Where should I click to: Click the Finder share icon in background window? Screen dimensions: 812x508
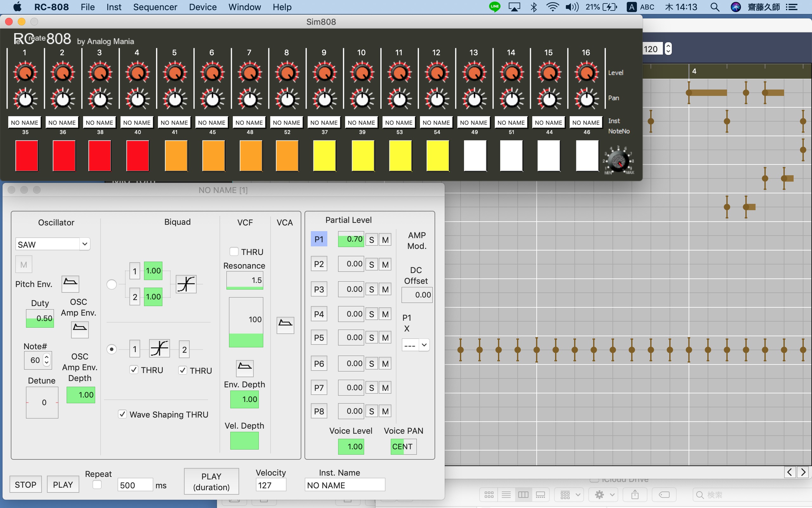click(635, 495)
